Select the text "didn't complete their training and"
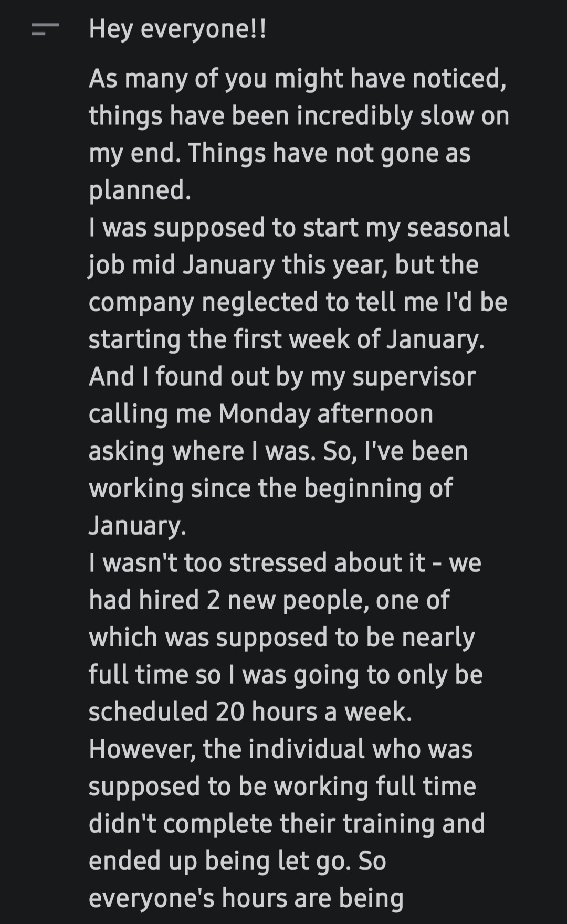Image resolution: width=567 pixels, height=924 pixels. pos(287,824)
